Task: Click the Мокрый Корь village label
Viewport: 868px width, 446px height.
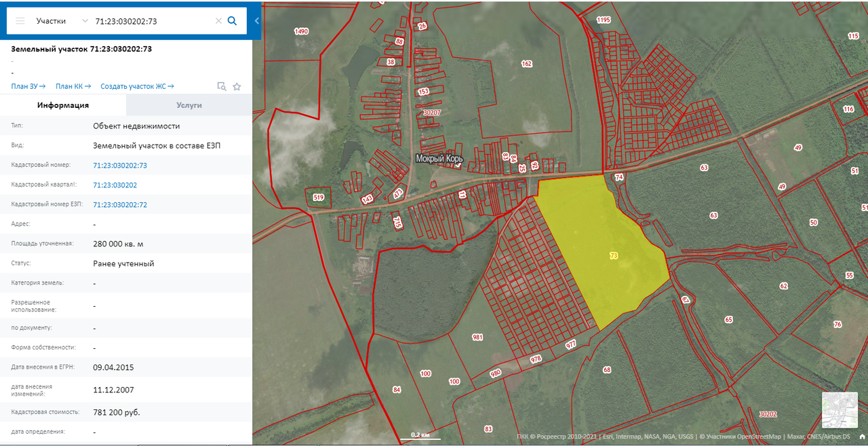Action: pyautogui.click(x=439, y=159)
